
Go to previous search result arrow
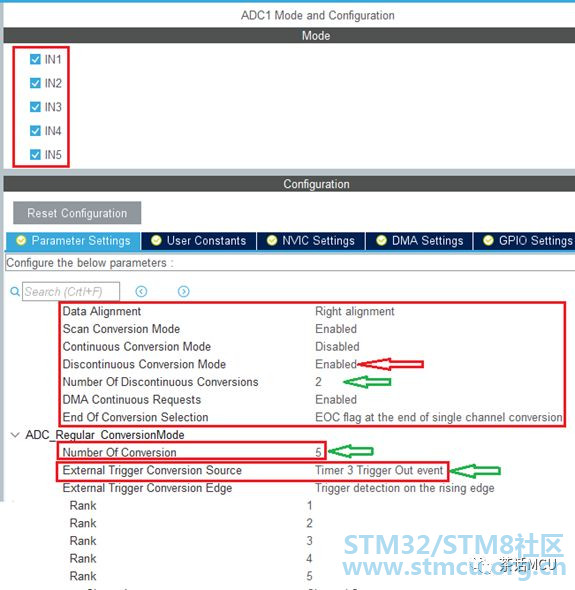point(141,291)
